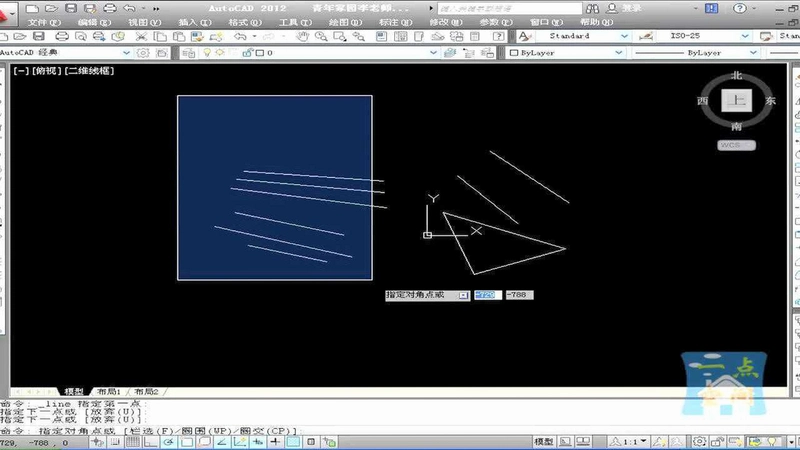This screenshot has width=800, height=450.
Task: Open Layer Properties Manager icon
Action: coord(188,53)
